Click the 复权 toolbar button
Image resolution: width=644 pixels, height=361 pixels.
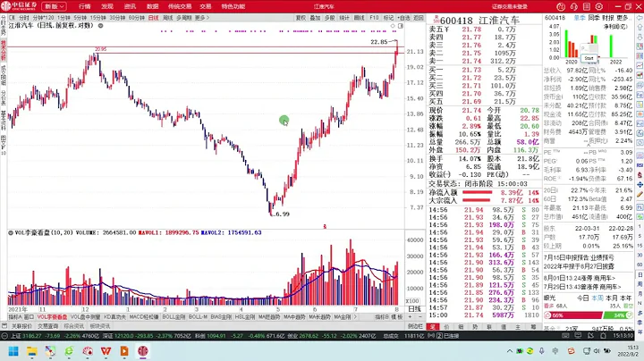(301, 18)
